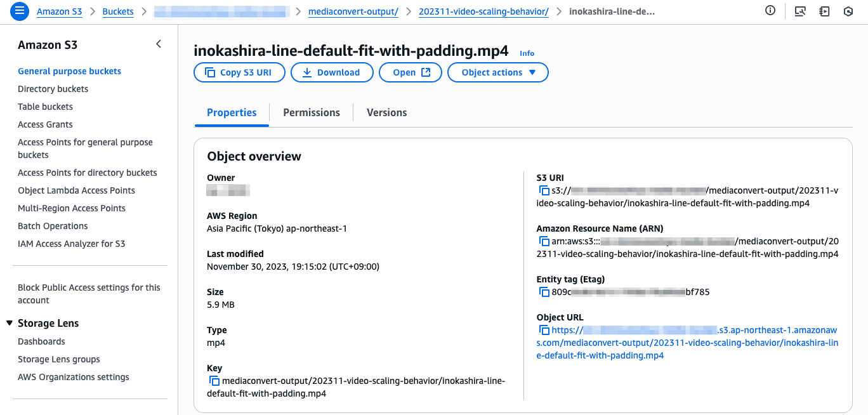
Task: Switch to the Versions tab
Action: pos(386,112)
